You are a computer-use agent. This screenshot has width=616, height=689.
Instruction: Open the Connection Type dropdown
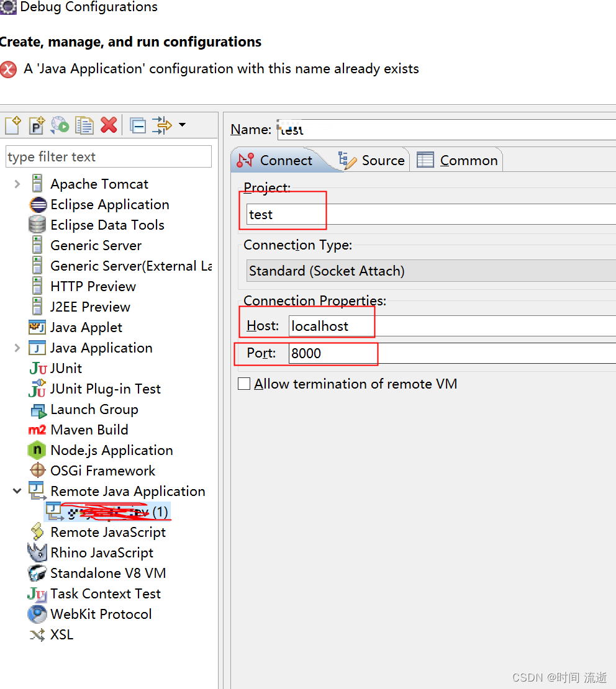(x=431, y=271)
